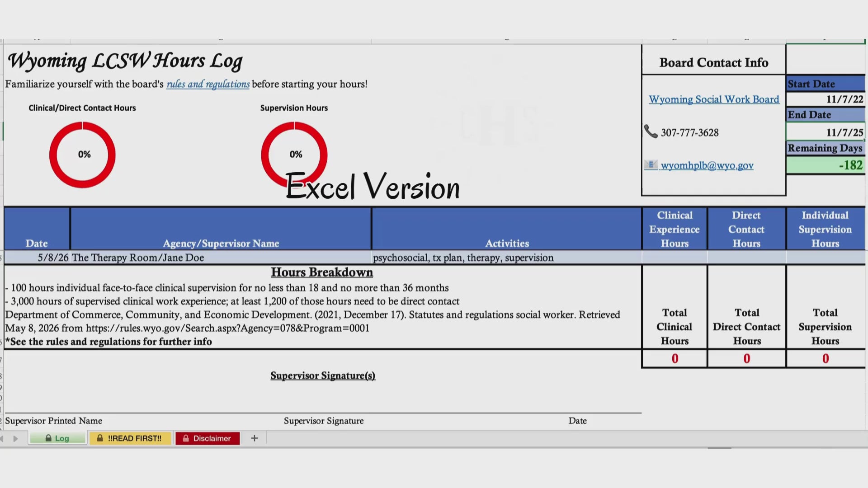Select the green Remaining Days -182 cell
This screenshot has height=488, width=868.
coord(826,165)
